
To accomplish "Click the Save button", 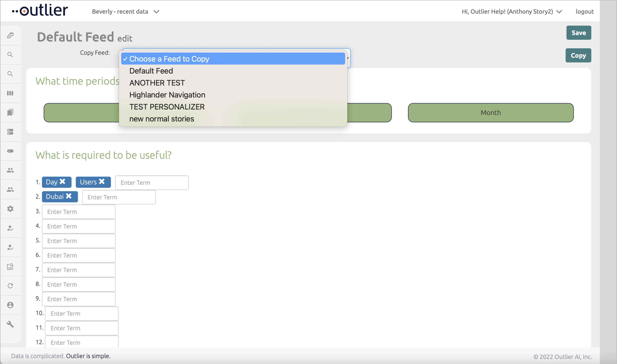I will click(578, 33).
